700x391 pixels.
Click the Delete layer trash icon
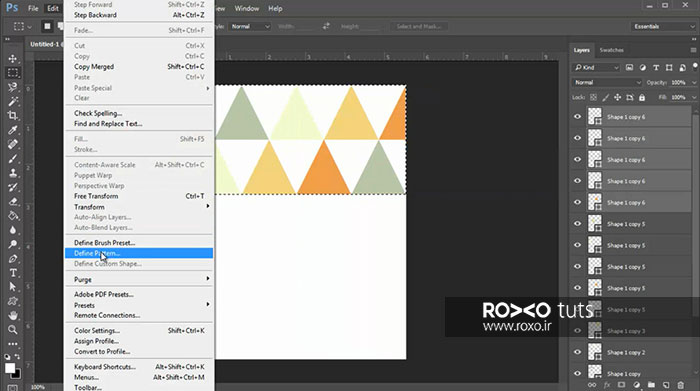tap(680, 385)
